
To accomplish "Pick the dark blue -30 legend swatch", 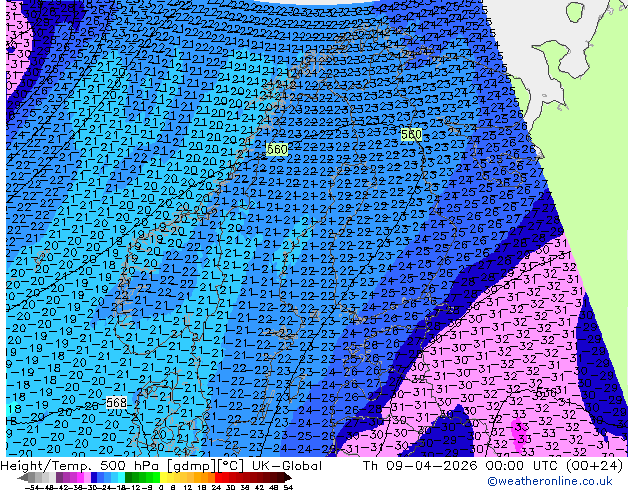I will pyautogui.click(x=94, y=477).
